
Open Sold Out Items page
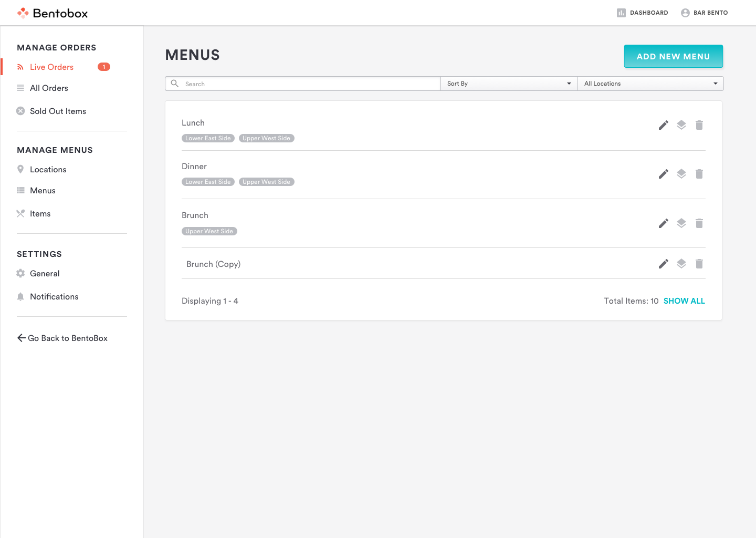[x=58, y=111]
